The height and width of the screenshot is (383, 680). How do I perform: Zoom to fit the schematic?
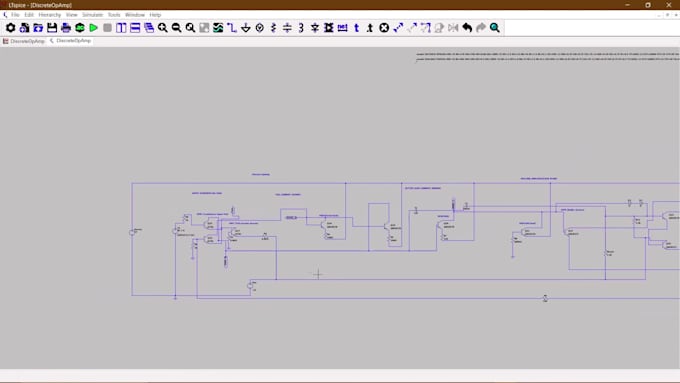[190, 28]
